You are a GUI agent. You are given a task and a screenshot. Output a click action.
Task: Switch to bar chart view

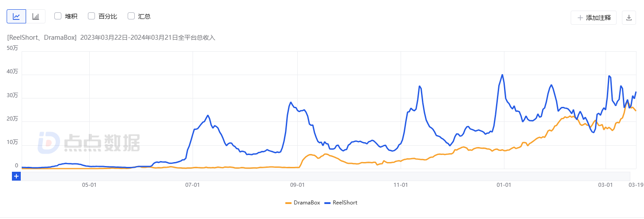click(x=36, y=16)
